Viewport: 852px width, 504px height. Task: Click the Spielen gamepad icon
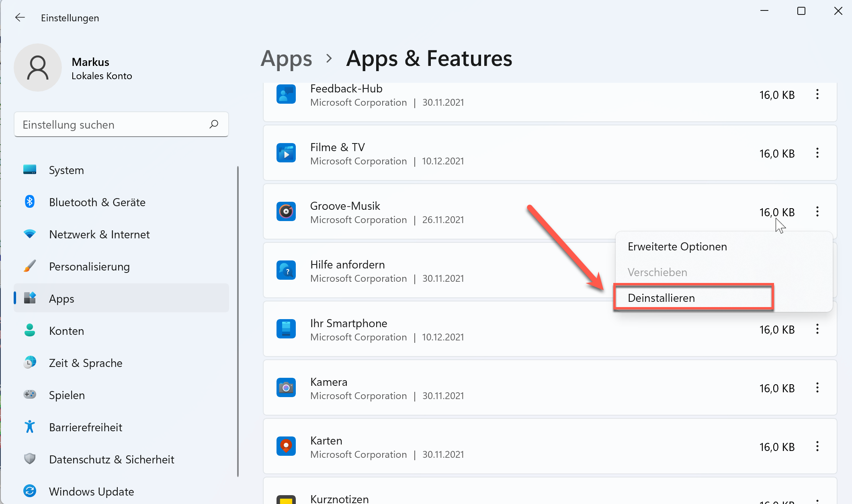click(x=30, y=394)
